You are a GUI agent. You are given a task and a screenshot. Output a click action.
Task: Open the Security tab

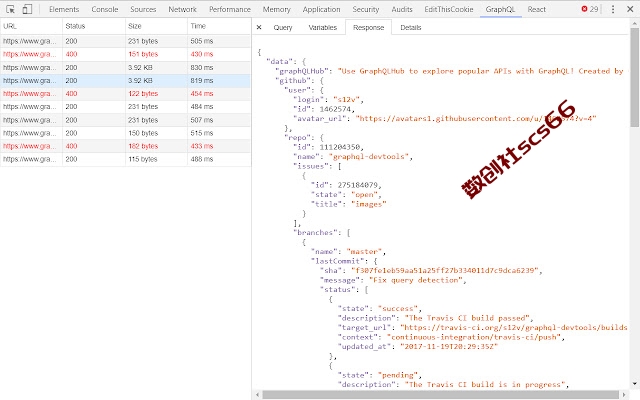[366, 9]
